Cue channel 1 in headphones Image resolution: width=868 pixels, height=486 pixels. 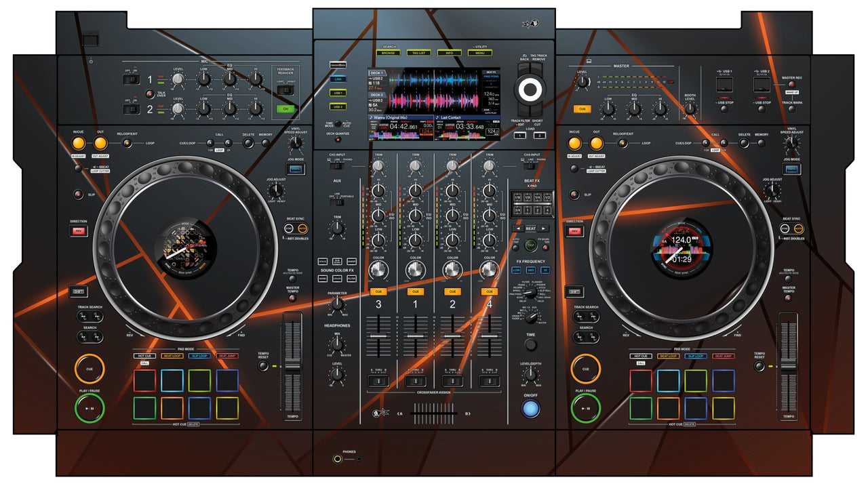[415, 291]
